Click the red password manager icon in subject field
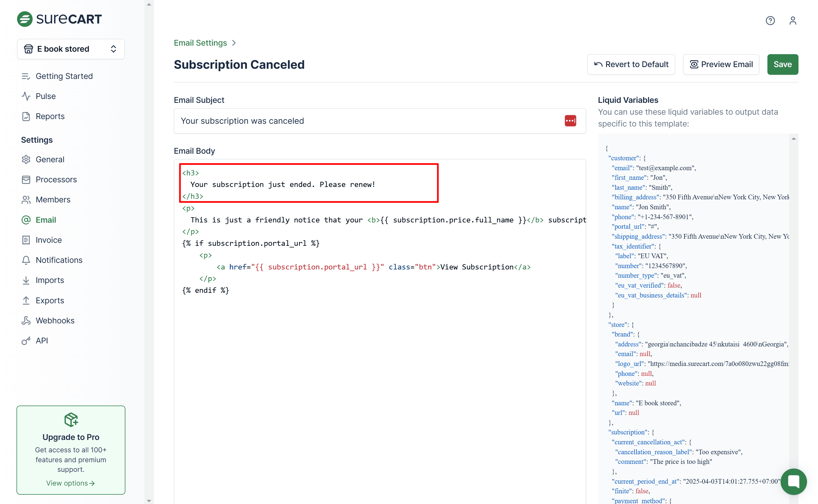 pyautogui.click(x=570, y=121)
